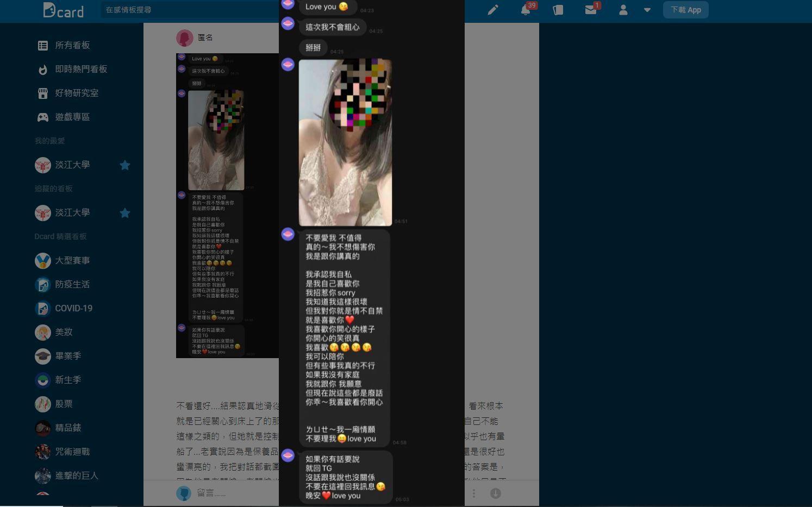Click the 匿名 author name
The image size is (812, 507).
[205, 37]
